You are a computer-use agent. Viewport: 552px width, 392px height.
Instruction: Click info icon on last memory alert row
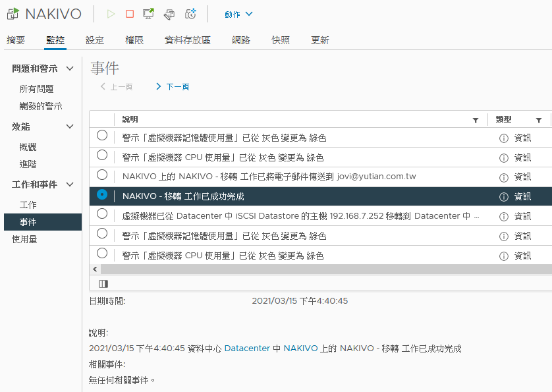click(504, 237)
